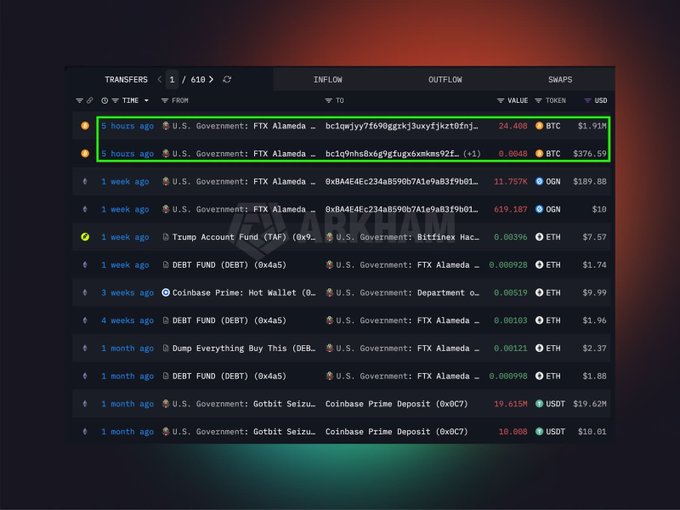Click OGN token icon in $189.88 row

pos(539,181)
